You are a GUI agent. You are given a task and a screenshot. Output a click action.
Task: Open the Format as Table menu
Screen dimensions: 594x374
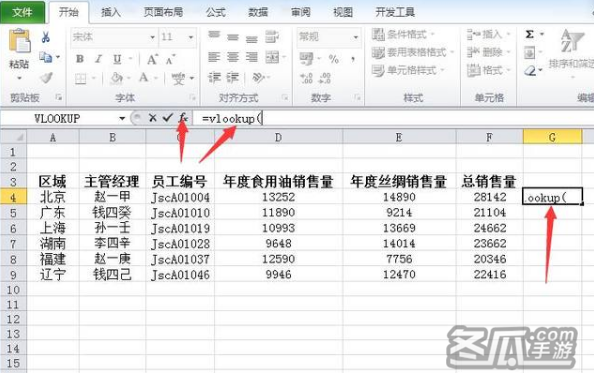coord(413,52)
